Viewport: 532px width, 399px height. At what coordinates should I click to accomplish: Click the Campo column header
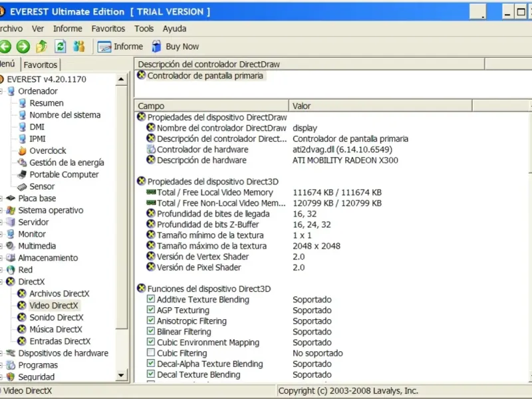click(x=211, y=106)
